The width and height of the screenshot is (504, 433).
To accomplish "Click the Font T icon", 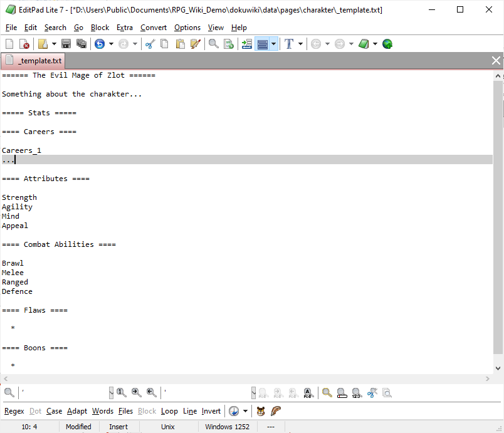I will tap(289, 44).
